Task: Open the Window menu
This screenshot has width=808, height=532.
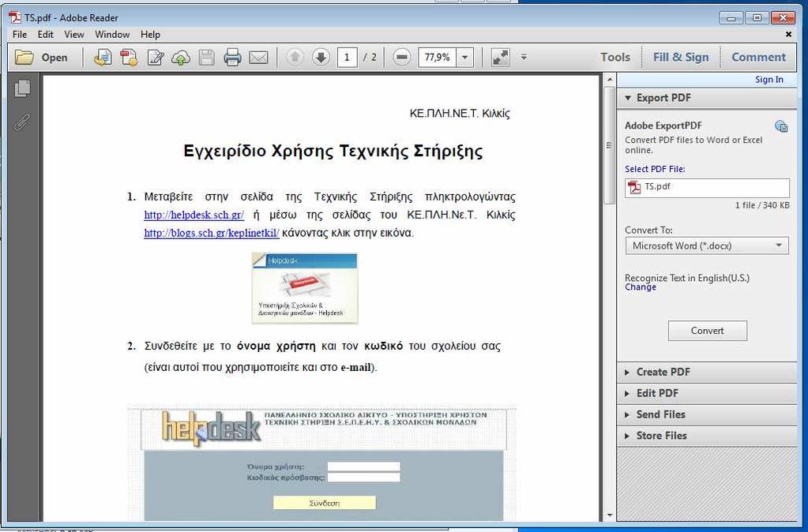Action: point(112,35)
